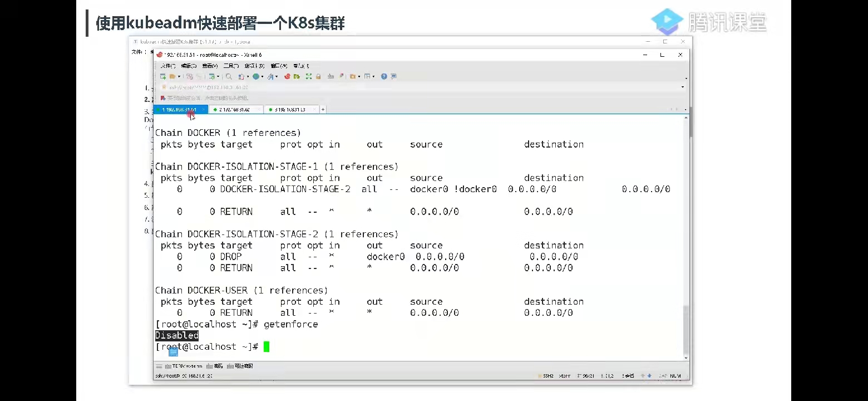The image size is (868, 401).
Task: Expand the arrow beside the font icon
Action: [277, 76]
